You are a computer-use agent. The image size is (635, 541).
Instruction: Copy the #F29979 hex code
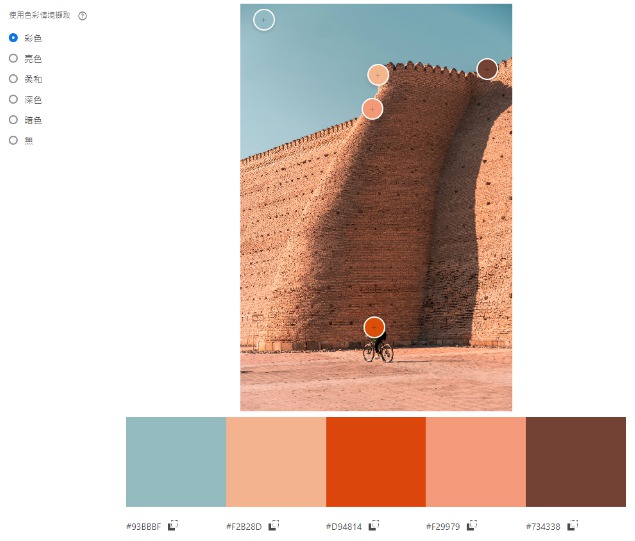(x=472, y=526)
